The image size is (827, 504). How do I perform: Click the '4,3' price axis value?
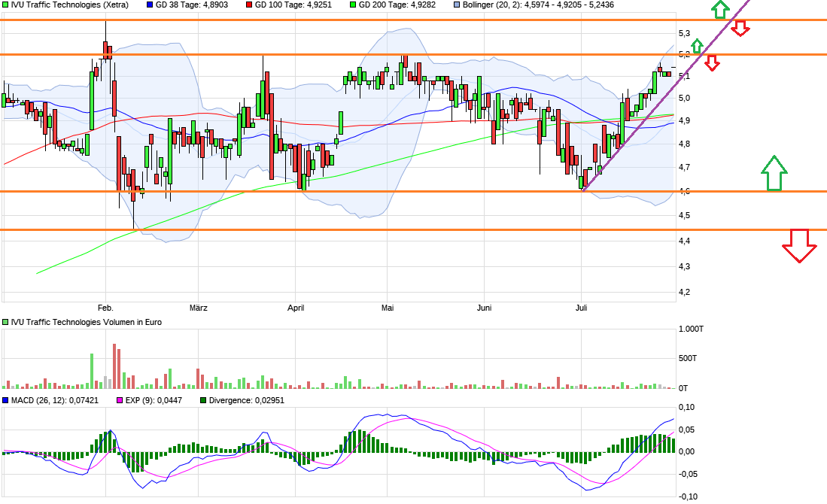tap(684, 266)
